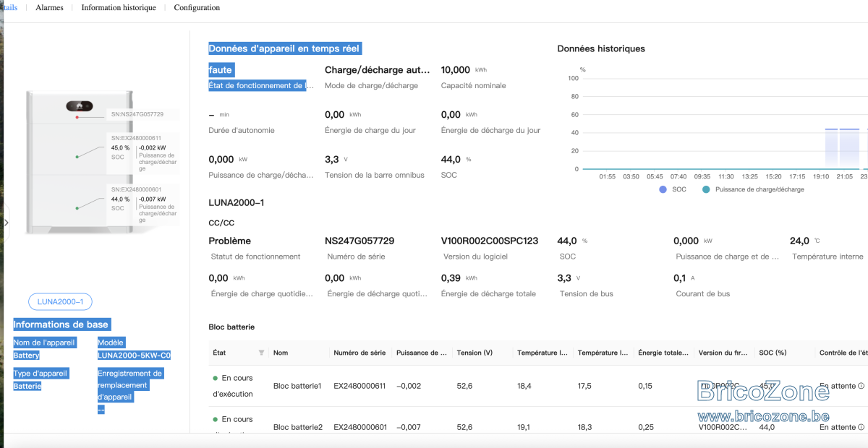This screenshot has height=448, width=868.
Task: Click the 45,0 % SOC value on device image
Action: (x=120, y=147)
